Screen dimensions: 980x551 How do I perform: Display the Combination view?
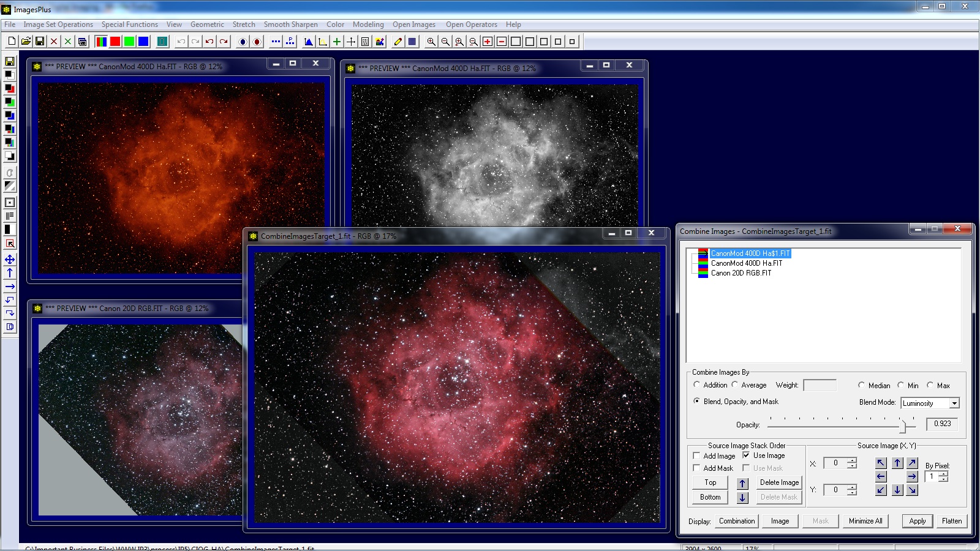[x=737, y=521]
